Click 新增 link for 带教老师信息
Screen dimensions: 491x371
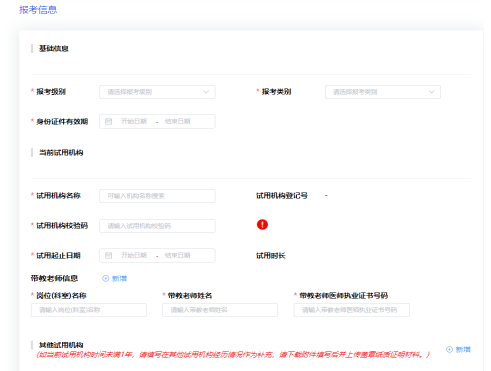click(x=119, y=278)
